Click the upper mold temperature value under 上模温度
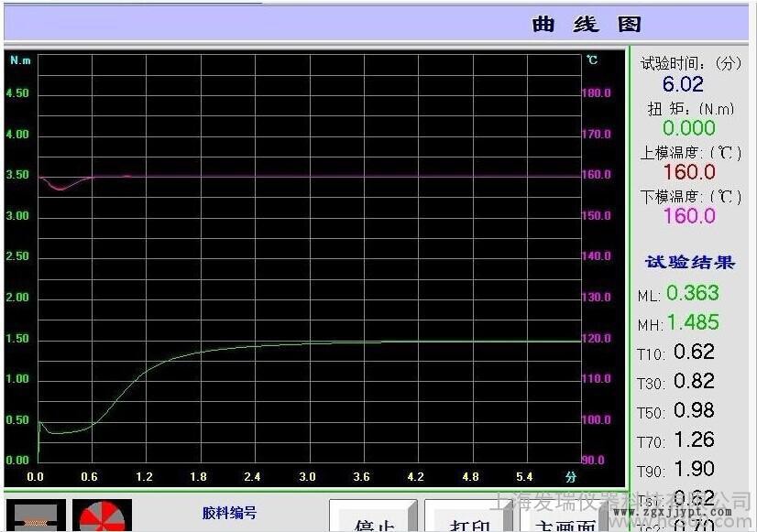This screenshot has height=532, width=757. 689,172
